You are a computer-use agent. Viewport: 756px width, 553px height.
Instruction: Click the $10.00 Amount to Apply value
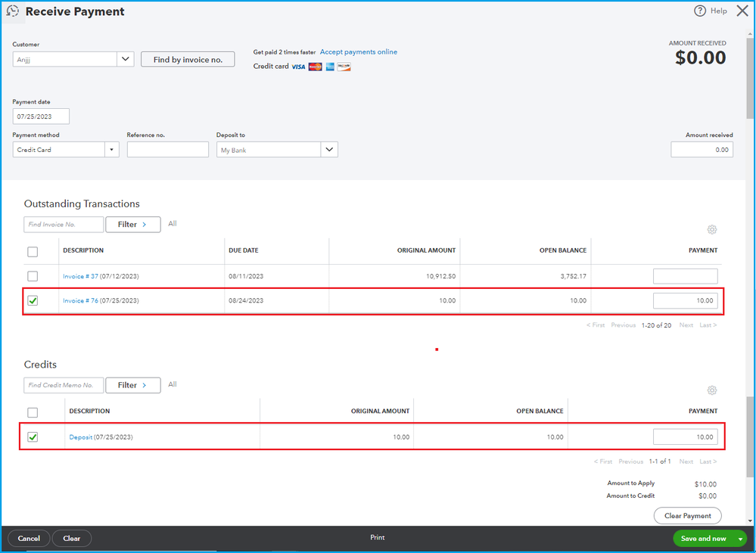tap(705, 484)
